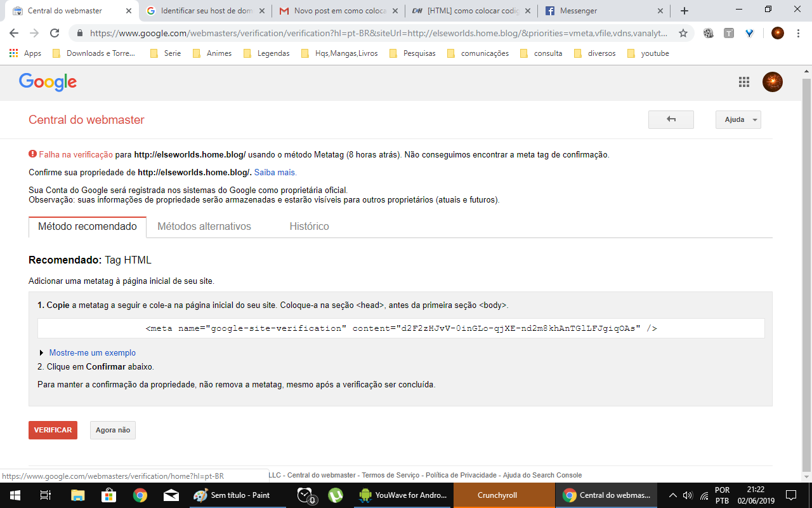Click the meta tag code field
812x508 pixels.
[x=401, y=328]
